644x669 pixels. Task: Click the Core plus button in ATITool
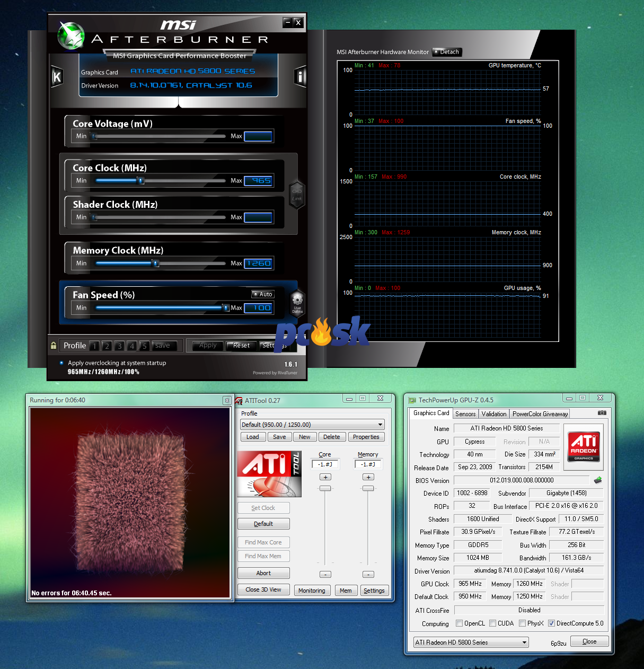point(325,477)
